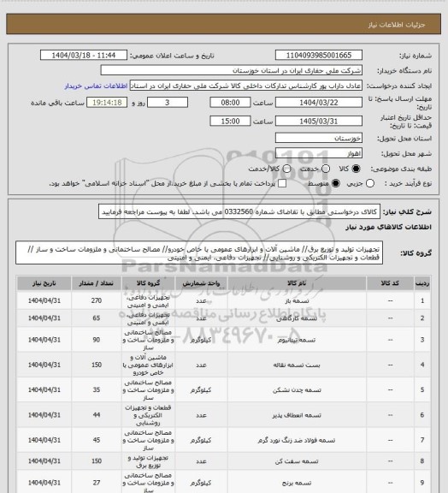The image size is (448, 493).
Task: Click the تعداد / مقدار column header
Action: 96,283
